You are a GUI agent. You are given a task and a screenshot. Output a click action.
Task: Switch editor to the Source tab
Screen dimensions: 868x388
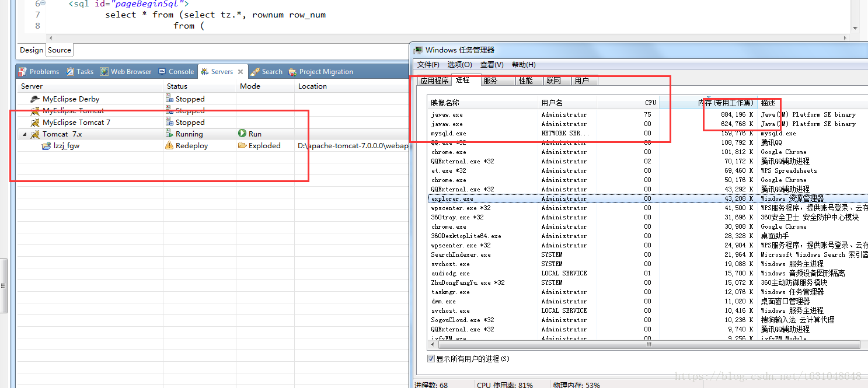[x=60, y=50]
